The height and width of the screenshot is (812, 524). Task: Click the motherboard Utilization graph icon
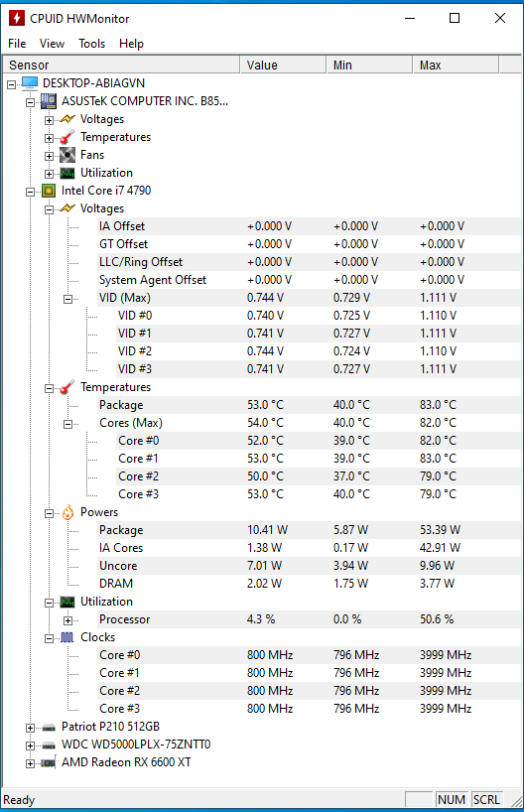(67, 173)
